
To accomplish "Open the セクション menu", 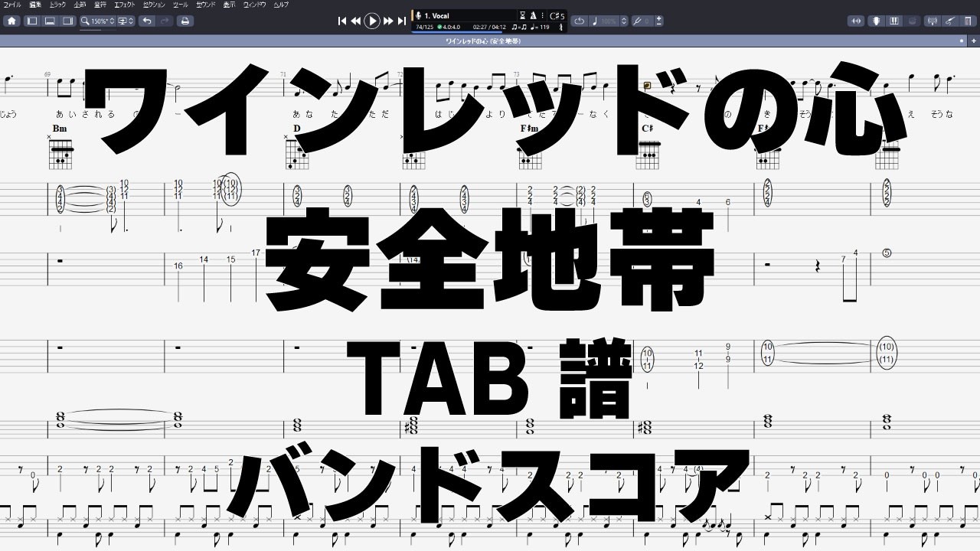I will (x=154, y=5).
